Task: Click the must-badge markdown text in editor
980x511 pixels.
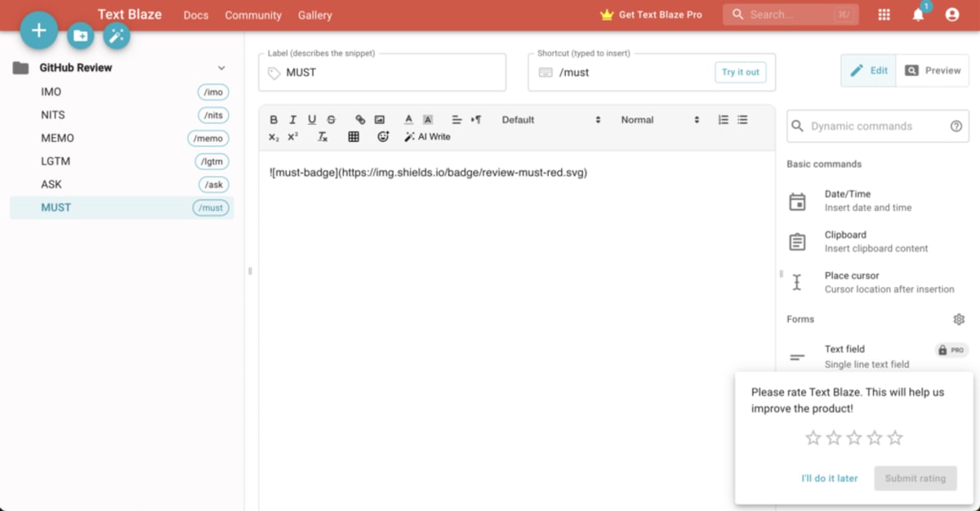Action: 428,173
